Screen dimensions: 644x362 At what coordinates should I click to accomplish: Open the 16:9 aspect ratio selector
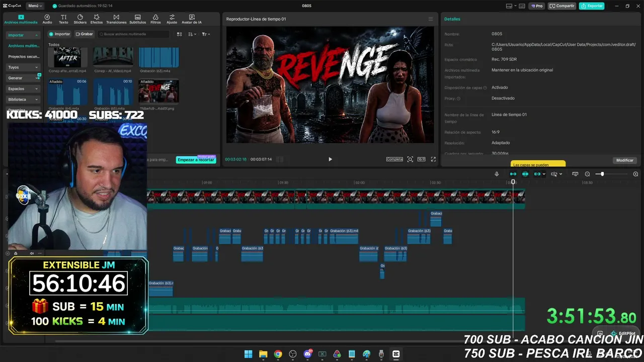422,159
